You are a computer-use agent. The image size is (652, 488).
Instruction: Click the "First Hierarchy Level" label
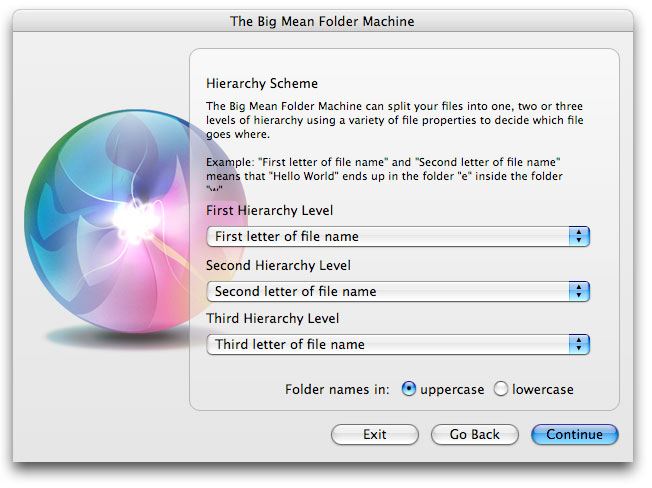(x=270, y=212)
